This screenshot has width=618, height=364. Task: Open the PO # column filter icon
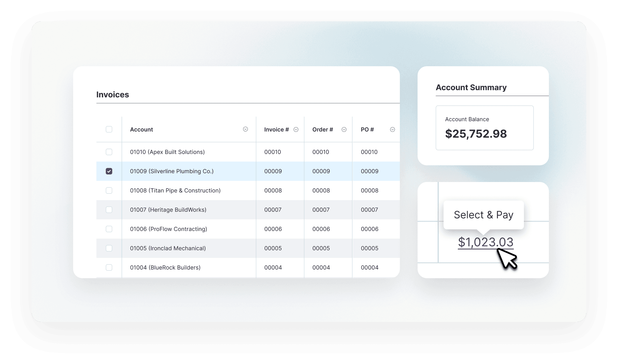point(392,130)
